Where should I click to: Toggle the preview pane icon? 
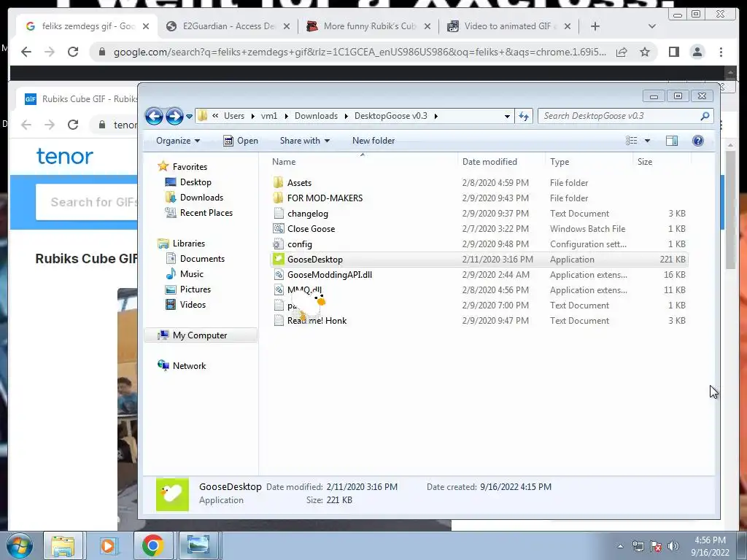coord(672,141)
